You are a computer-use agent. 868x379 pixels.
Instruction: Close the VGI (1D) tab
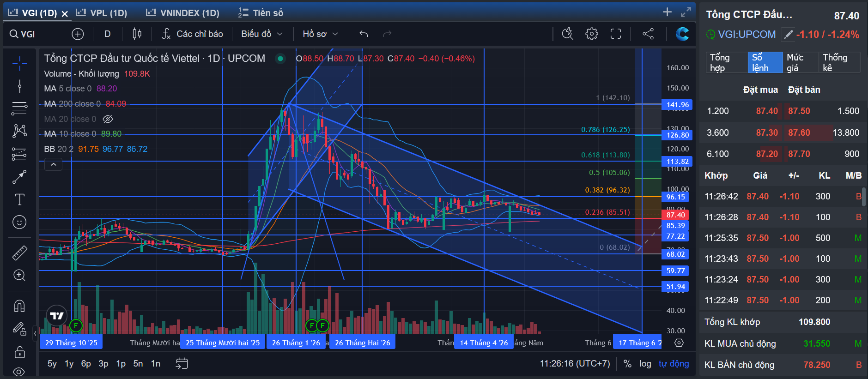pos(65,14)
